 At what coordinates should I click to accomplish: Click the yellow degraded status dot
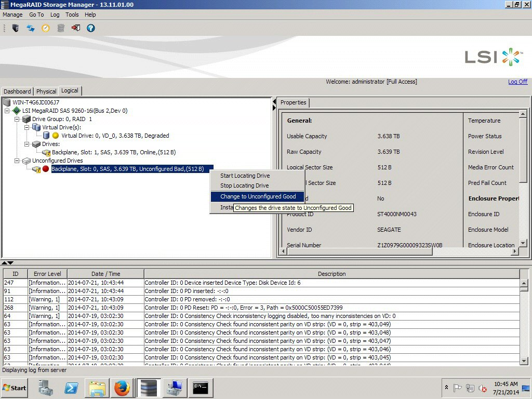[x=56, y=136]
